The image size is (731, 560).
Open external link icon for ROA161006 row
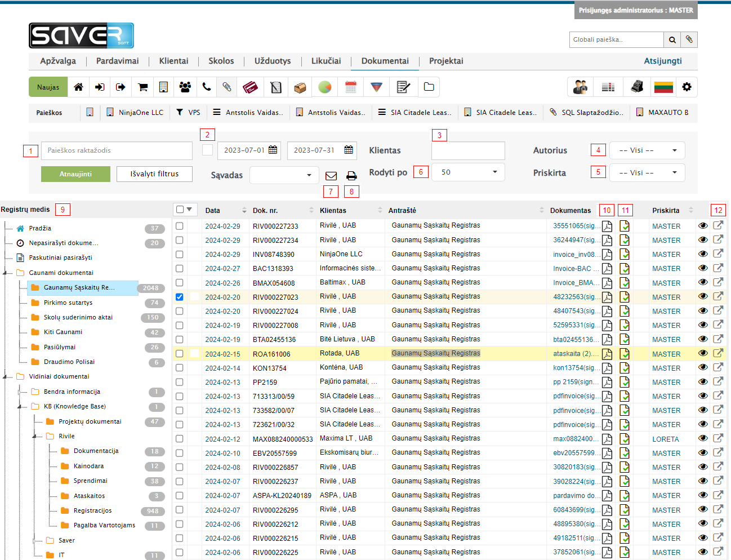point(718,353)
